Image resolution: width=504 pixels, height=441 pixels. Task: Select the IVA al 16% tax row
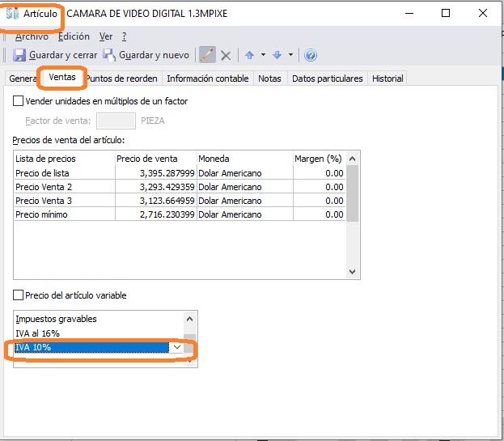point(99,333)
